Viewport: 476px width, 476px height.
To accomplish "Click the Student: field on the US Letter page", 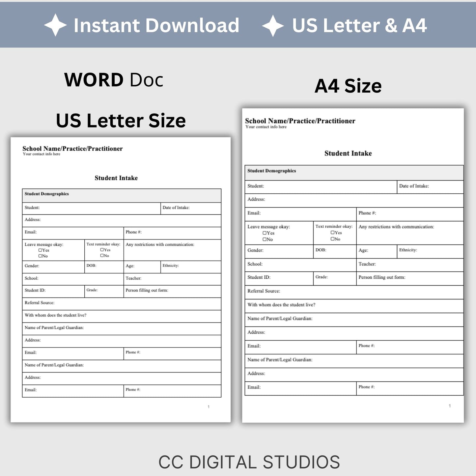I will [x=91, y=209].
